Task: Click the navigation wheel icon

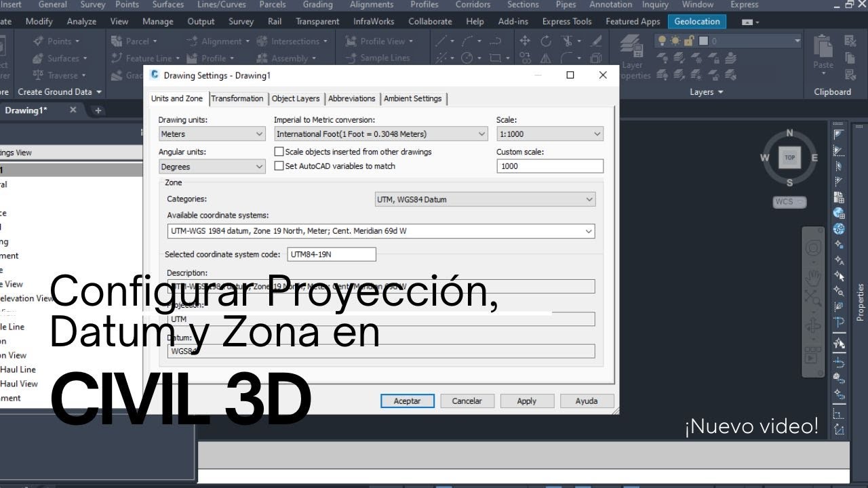Action: (813, 248)
